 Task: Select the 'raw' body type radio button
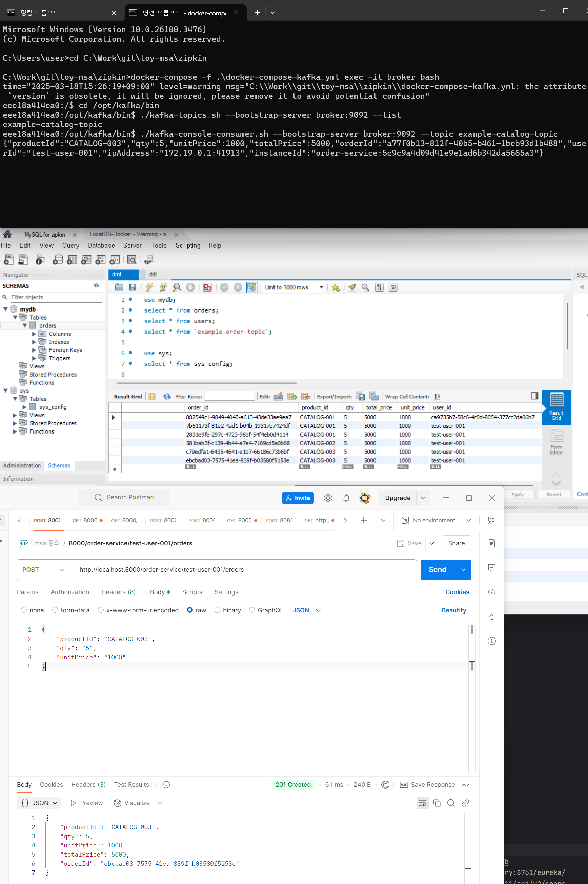click(x=190, y=610)
